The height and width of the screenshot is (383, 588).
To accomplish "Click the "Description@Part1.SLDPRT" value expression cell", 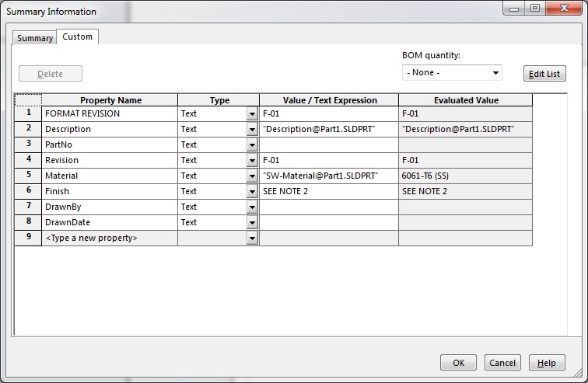I will 329,129.
